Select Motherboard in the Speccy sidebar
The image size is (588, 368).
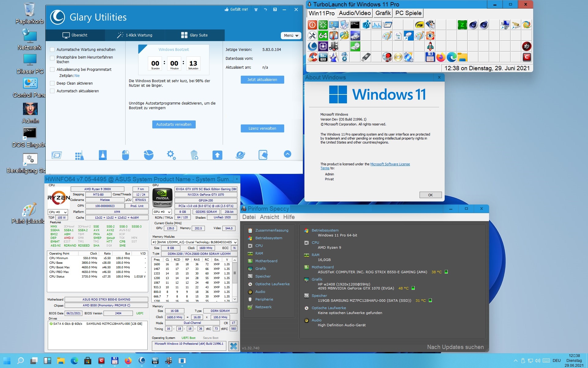(x=266, y=261)
